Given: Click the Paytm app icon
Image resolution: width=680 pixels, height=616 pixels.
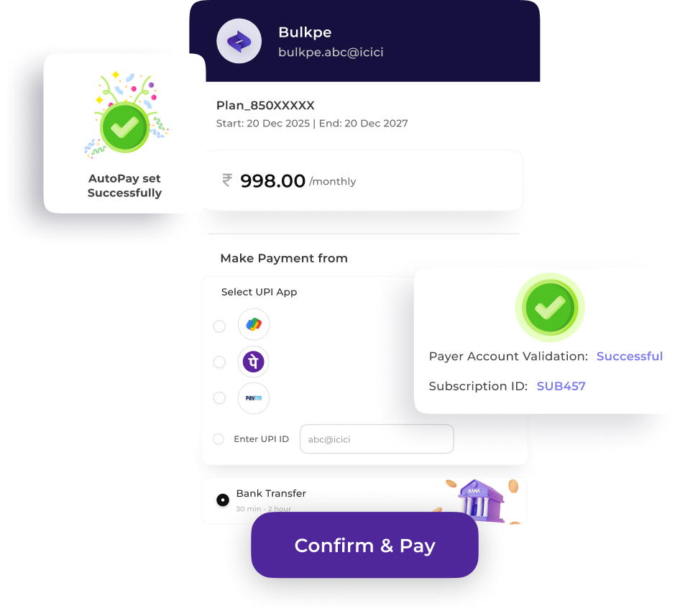Looking at the screenshot, I should (254, 397).
